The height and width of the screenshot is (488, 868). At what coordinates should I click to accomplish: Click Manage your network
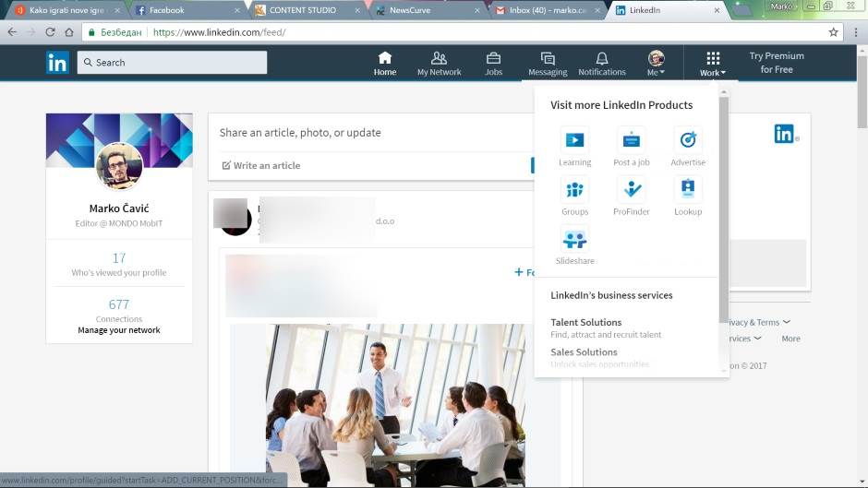(119, 330)
